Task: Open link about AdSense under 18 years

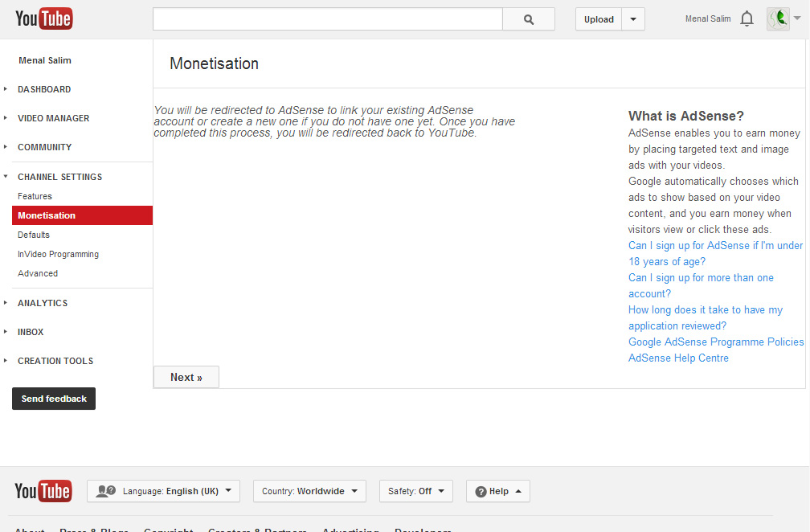Action: click(715, 254)
